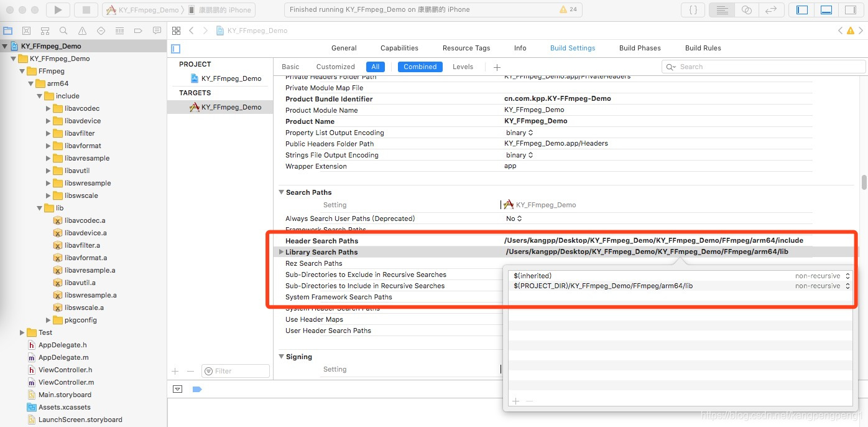Open the Debug navigator
868x427 pixels.
click(x=119, y=30)
